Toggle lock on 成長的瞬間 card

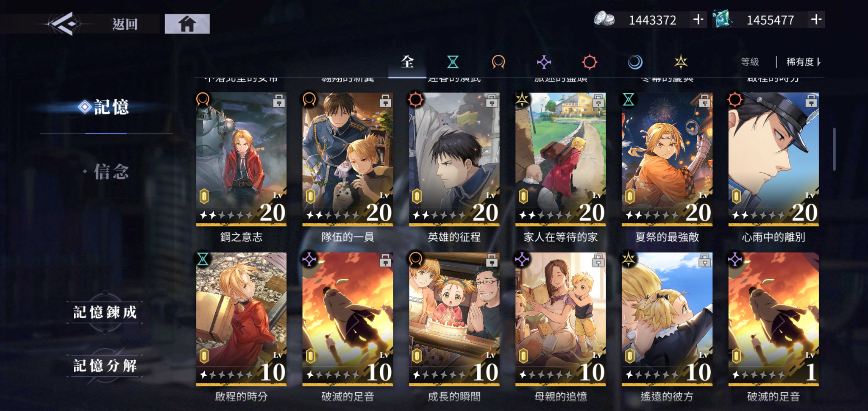tap(492, 260)
